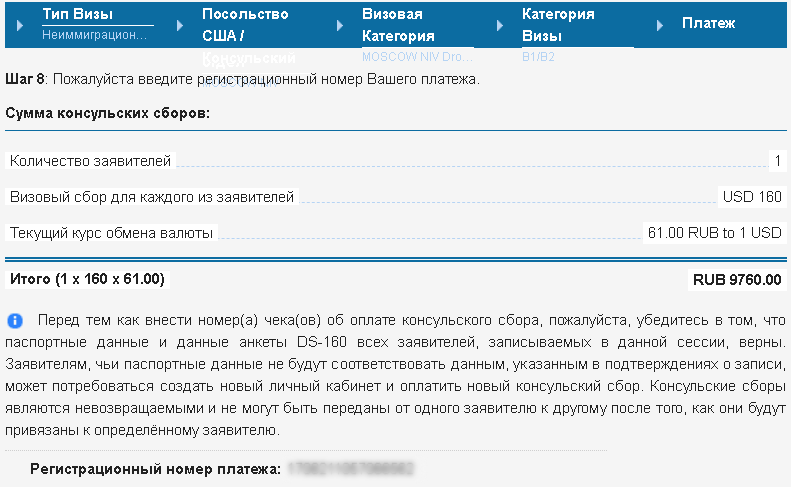The height and width of the screenshot is (487, 791).
Task: Click the B1/B2 visa category link
Action: pos(538,57)
